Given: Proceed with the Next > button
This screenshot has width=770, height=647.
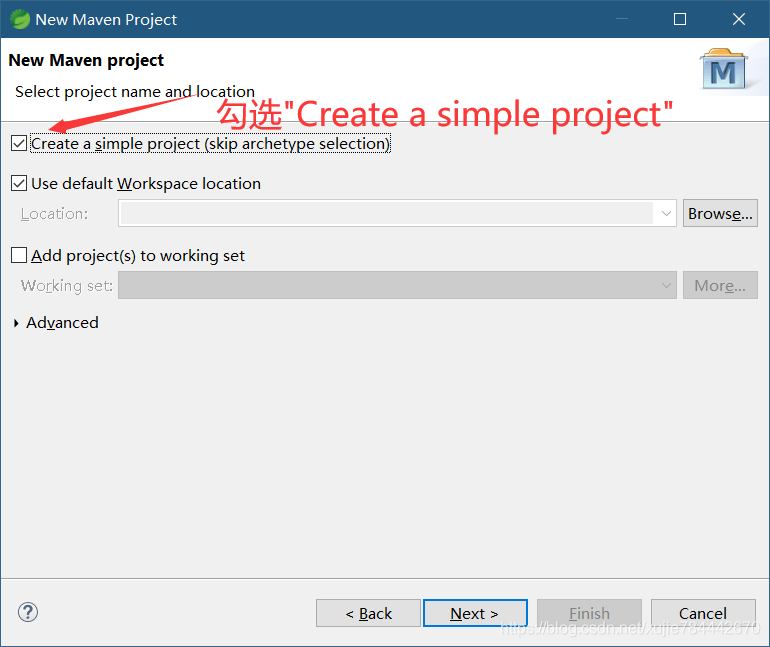Looking at the screenshot, I should pos(475,613).
